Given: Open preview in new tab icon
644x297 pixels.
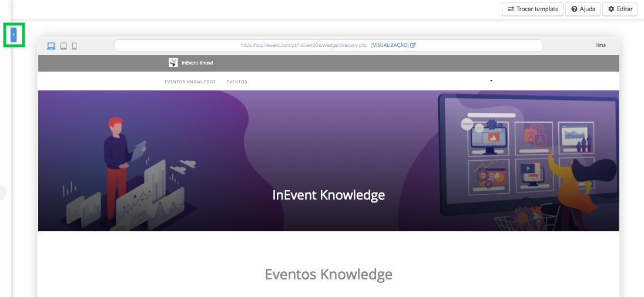Looking at the screenshot, I should pos(413,45).
